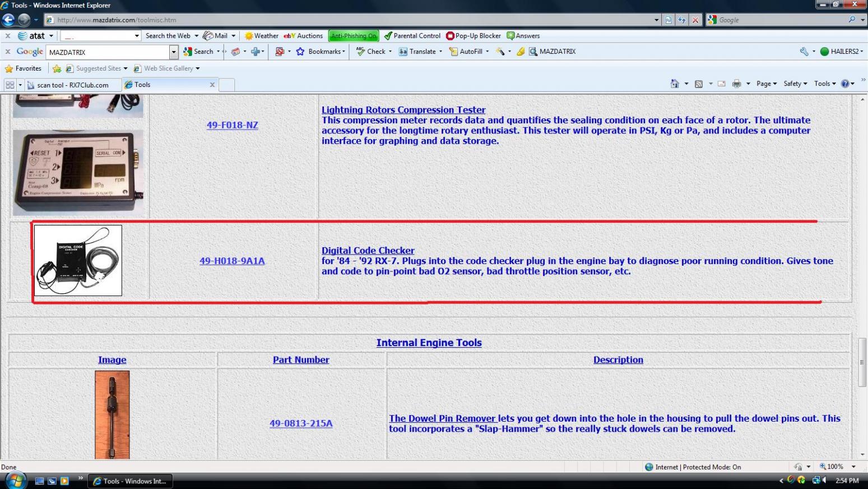868x489 pixels.
Task: Click the Home icon in command bar
Action: click(x=675, y=84)
